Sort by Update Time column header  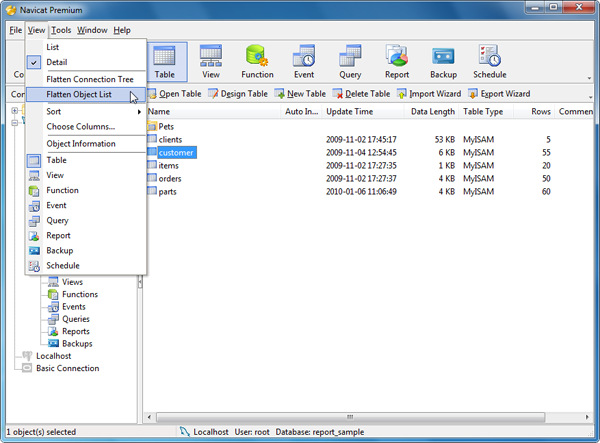pos(362,112)
